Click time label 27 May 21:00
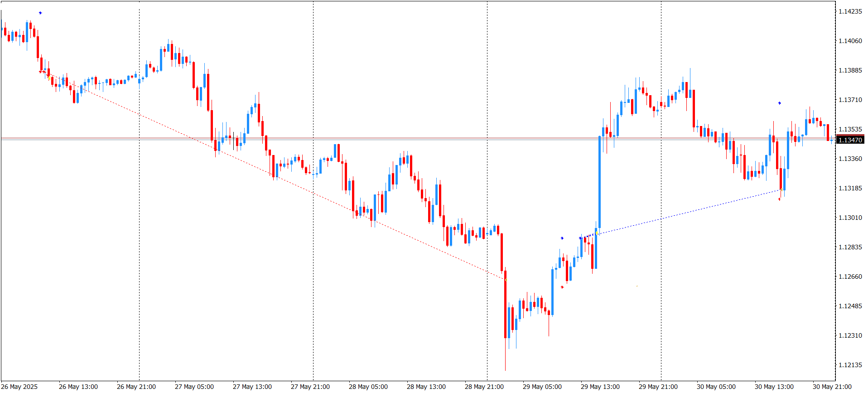 310,387
